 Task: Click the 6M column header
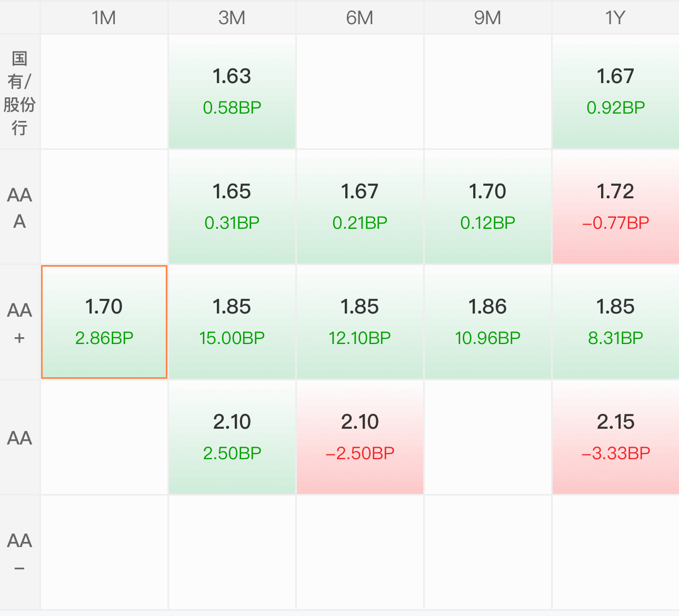pyautogui.click(x=360, y=18)
